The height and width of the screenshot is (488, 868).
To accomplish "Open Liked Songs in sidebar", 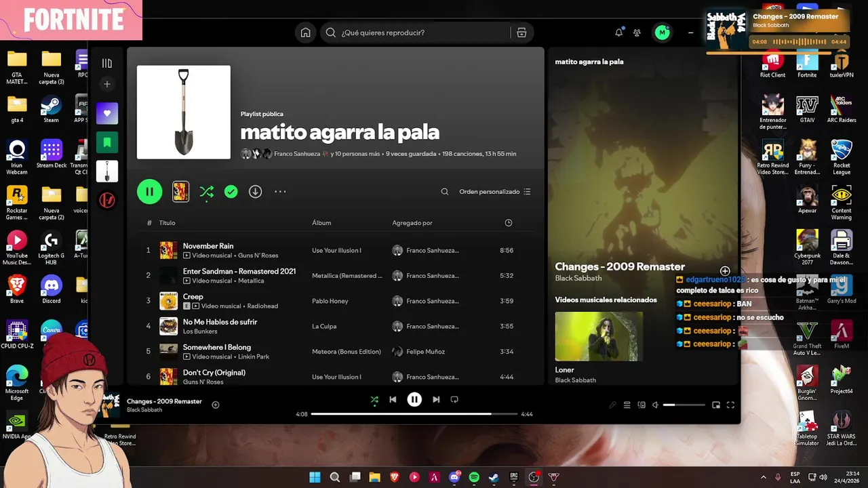I will tap(107, 113).
